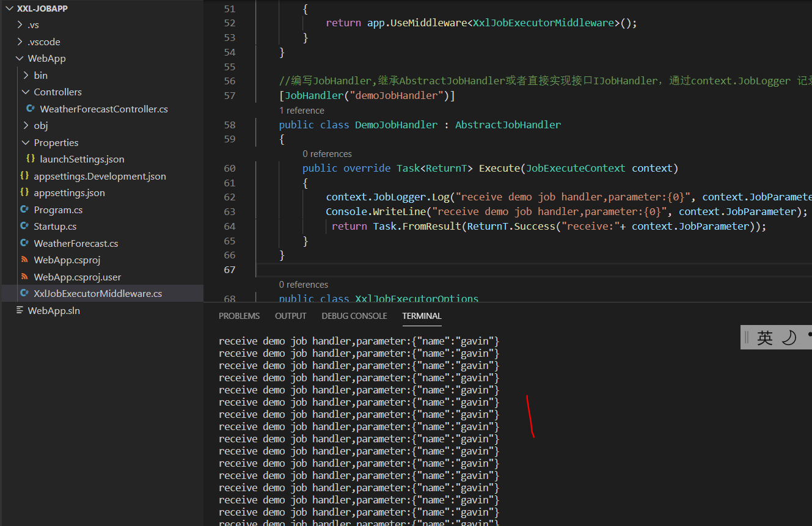Click the moon icon in IME bar
Image resolution: width=812 pixels, height=526 pixels.
(789, 338)
